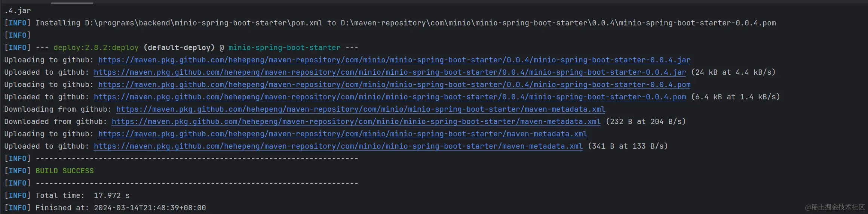Click the Installing pom.xml path in the log
This screenshot has width=868, height=214.
203,23
